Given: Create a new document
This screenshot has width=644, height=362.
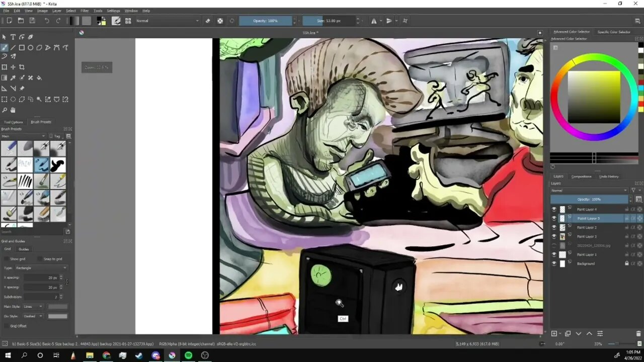Looking at the screenshot, I should pos(9,21).
